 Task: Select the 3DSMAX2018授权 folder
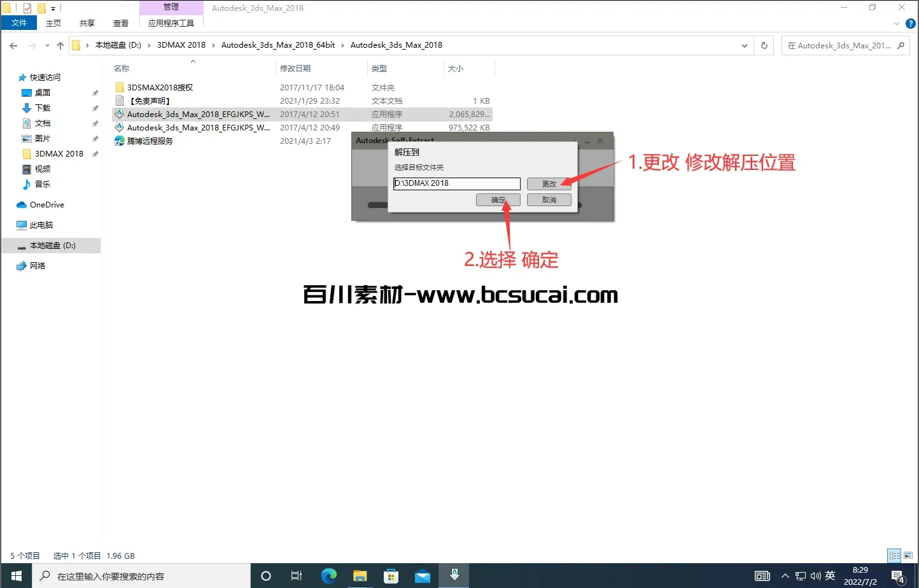tap(160, 88)
